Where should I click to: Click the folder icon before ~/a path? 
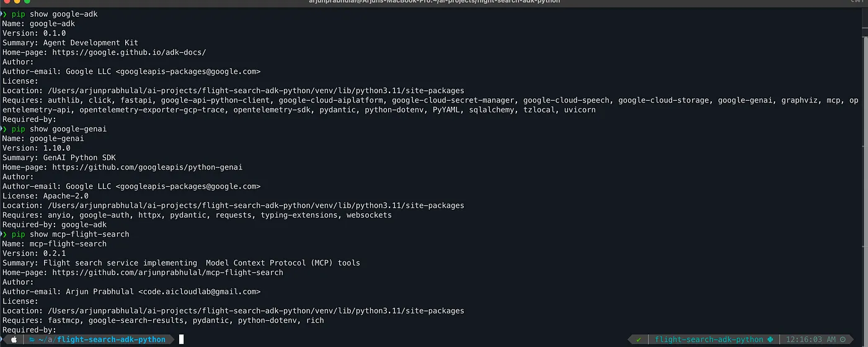click(32, 340)
